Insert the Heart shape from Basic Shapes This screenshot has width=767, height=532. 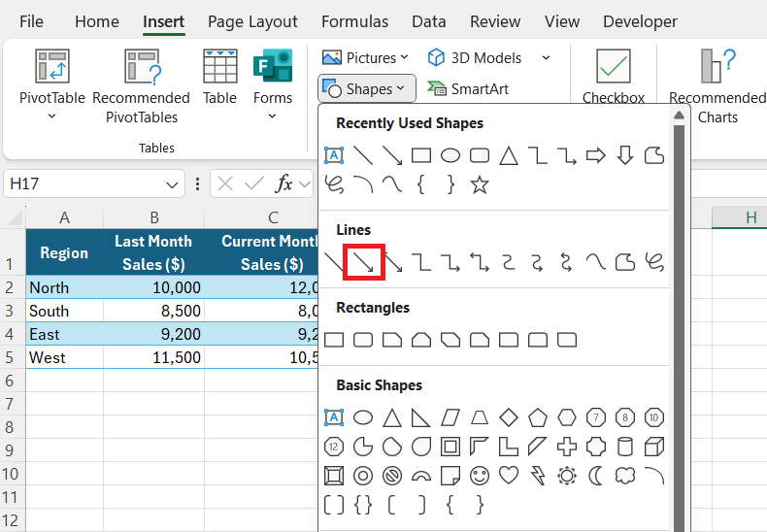click(509, 476)
